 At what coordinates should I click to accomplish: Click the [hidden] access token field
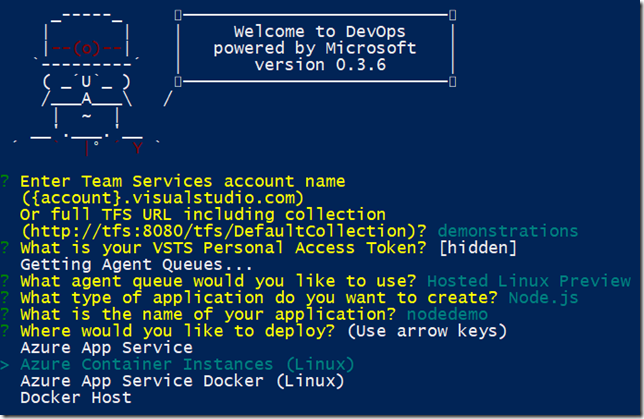[478, 248]
